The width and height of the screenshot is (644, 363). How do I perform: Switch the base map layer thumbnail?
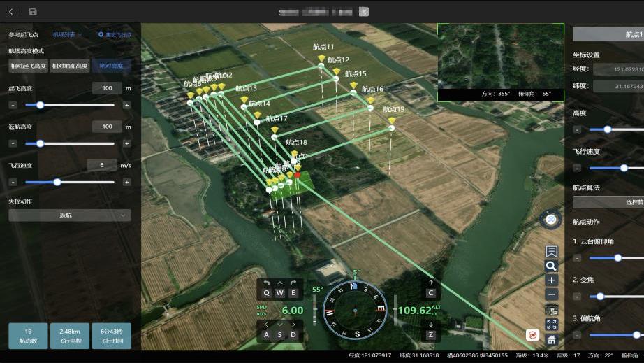(551, 311)
